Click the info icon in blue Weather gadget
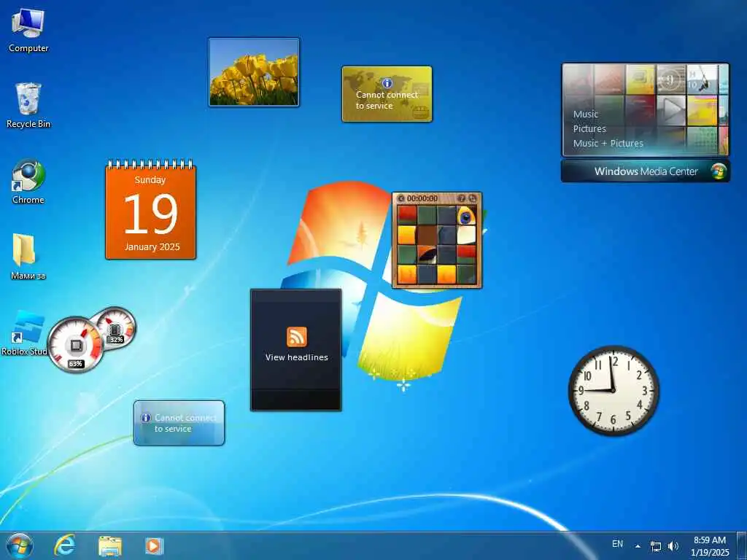 click(x=146, y=418)
